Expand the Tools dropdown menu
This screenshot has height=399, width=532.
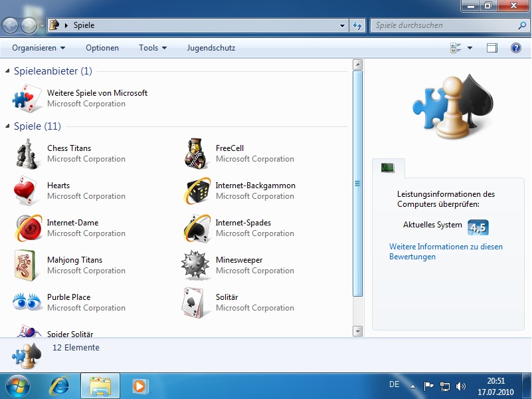click(x=152, y=48)
